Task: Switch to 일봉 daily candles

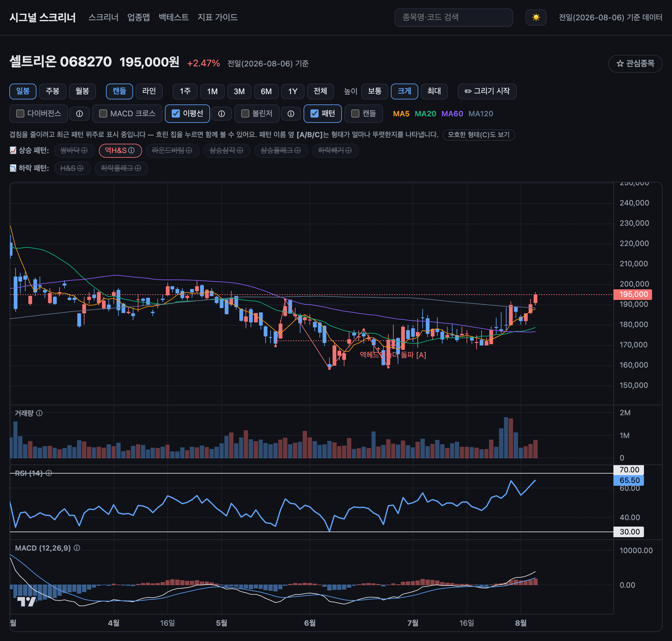Action: [23, 91]
